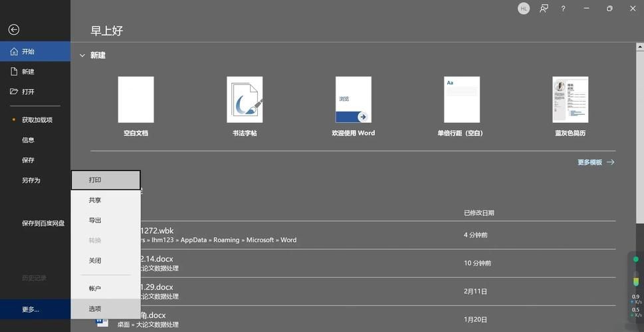The height and width of the screenshot is (332, 644).
Task: Click the vertical scrollbar up arrow
Action: [640, 46]
